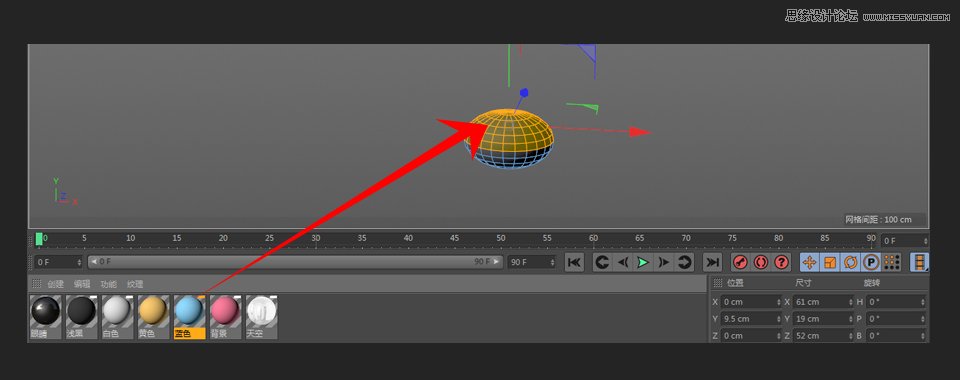Play the animation forward with green arrow
This screenshot has width=960, height=380.
click(643, 263)
